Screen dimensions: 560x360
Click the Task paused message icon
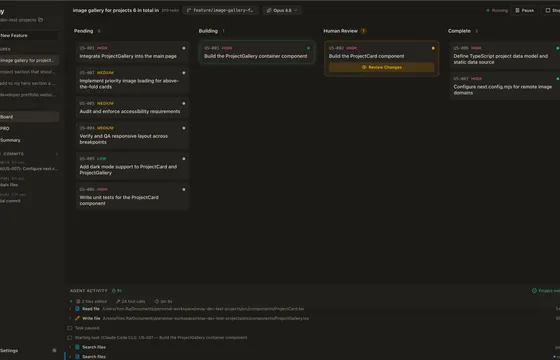[70, 328]
